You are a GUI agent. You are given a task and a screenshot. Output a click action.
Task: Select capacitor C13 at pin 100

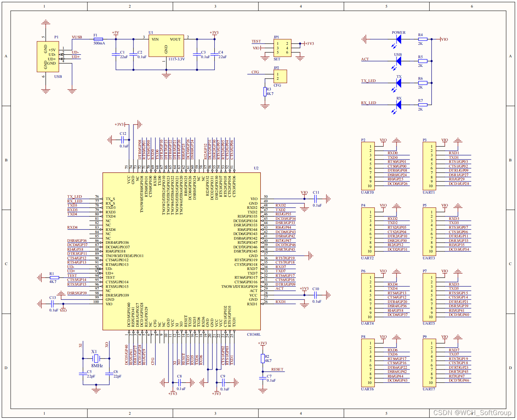pos(52,303)
